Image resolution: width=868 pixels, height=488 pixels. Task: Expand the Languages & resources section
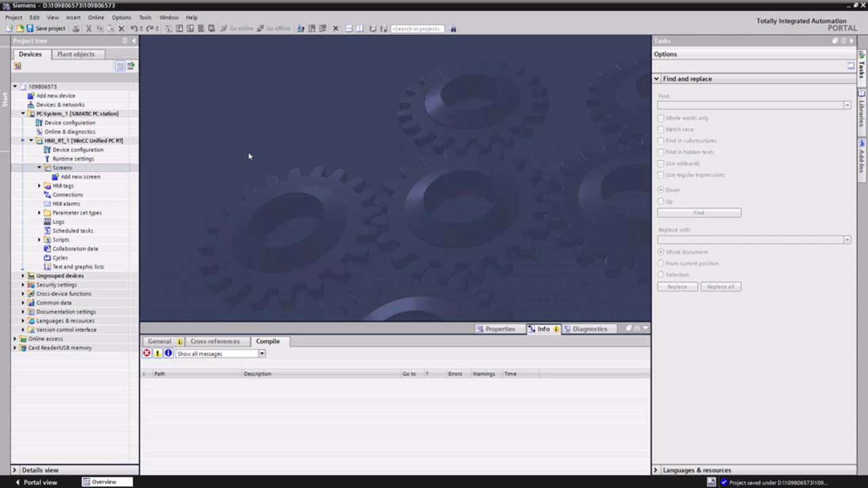[x=656, y=470]
